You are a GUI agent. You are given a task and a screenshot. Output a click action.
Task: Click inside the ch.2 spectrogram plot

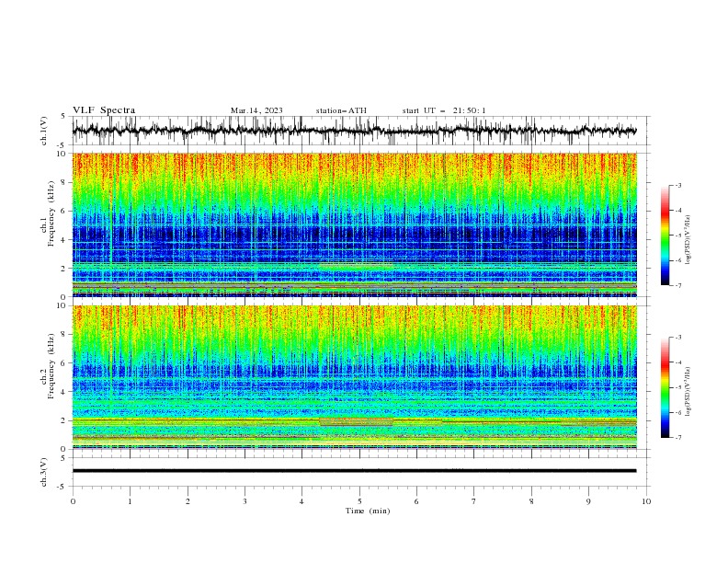pyautogui.click(x=355, y=377)
